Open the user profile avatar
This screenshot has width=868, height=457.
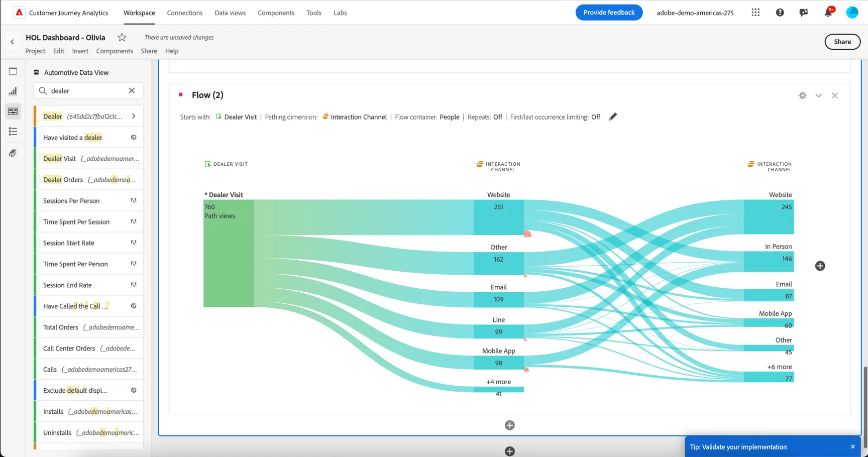[x=852, y=13]
